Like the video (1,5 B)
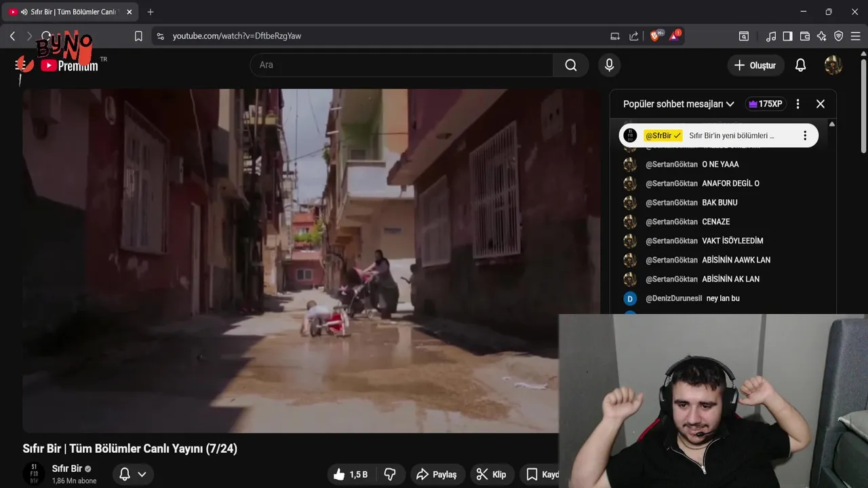The width and height of the screenshot is (868, 488). (351, 474)
